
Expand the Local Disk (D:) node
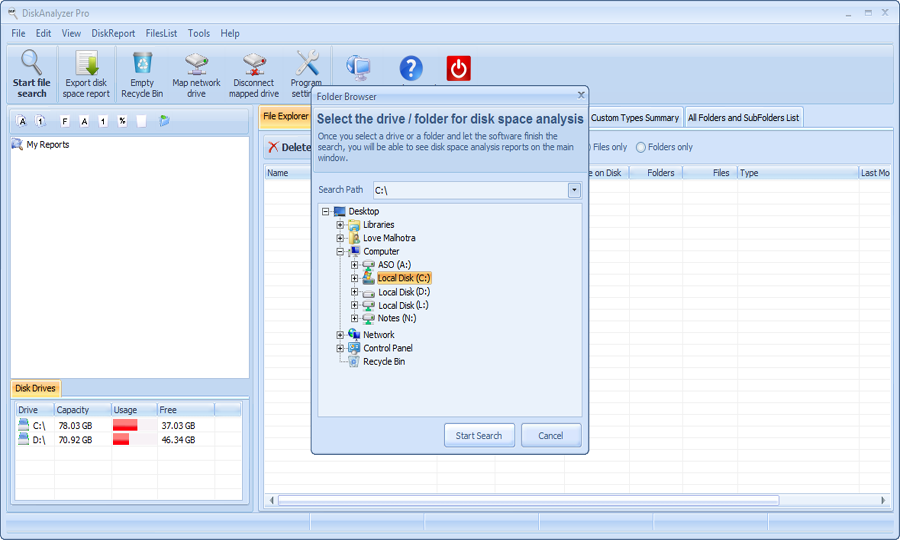[355, 292]
